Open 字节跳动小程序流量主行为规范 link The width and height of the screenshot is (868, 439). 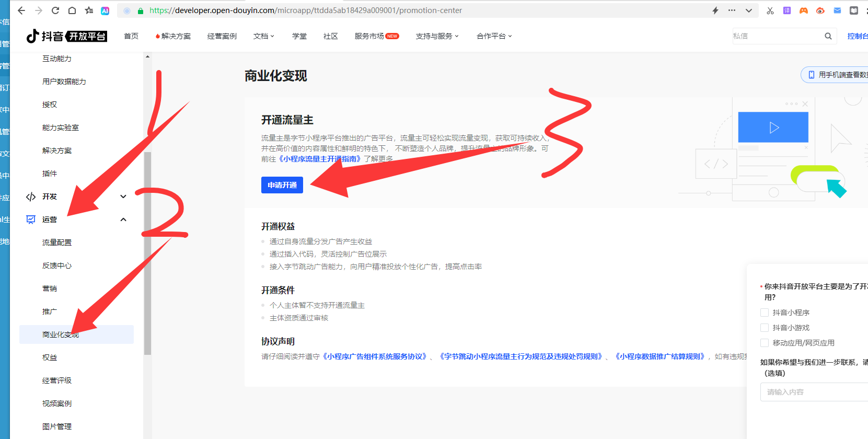click(x=521, y=356)
